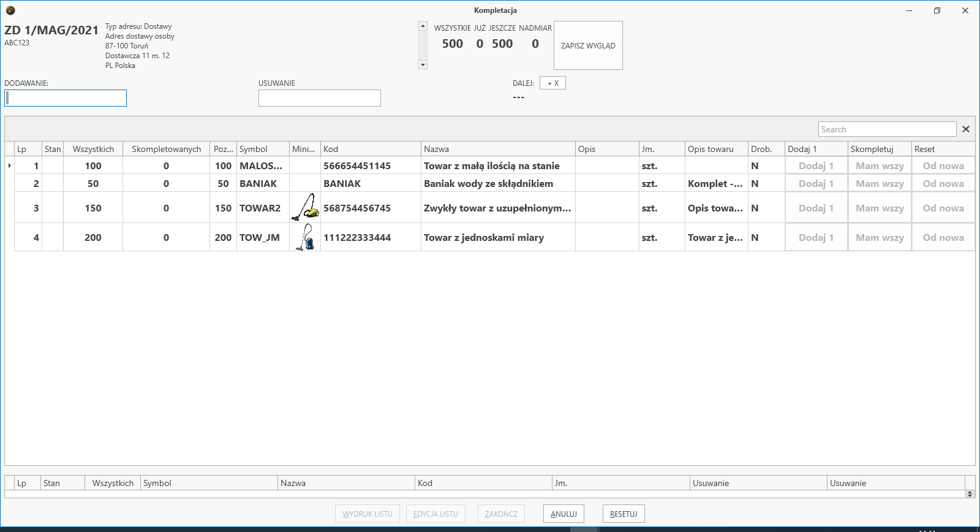
Task: Click the bottom grid scroll stepper arrows
Action: tap(970, 494)
